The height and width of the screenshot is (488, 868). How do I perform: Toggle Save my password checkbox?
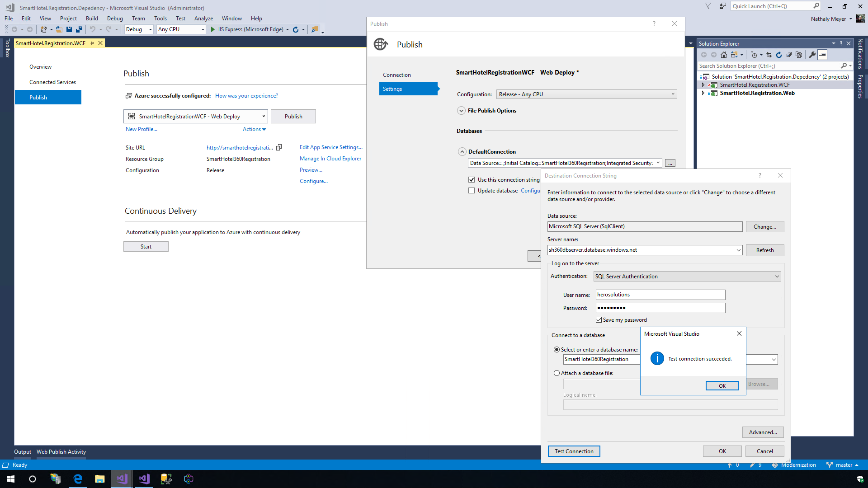(x=599, y=320)
